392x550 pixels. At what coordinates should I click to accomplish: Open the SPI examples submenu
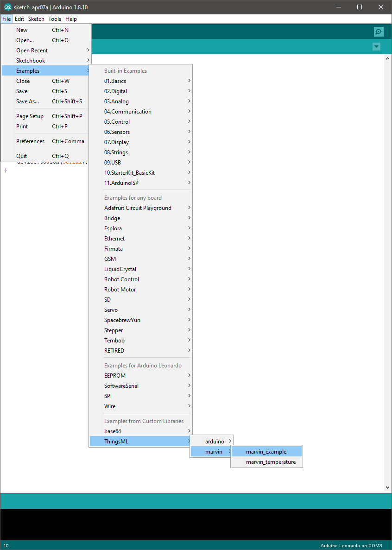pos(140,396)
